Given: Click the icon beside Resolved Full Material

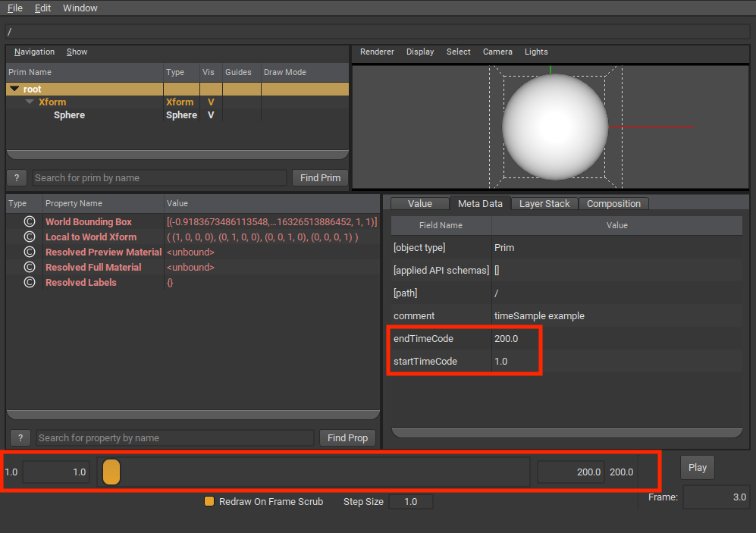Looking at the screenshot, I should pyautogui.click(x=30, y=268).
